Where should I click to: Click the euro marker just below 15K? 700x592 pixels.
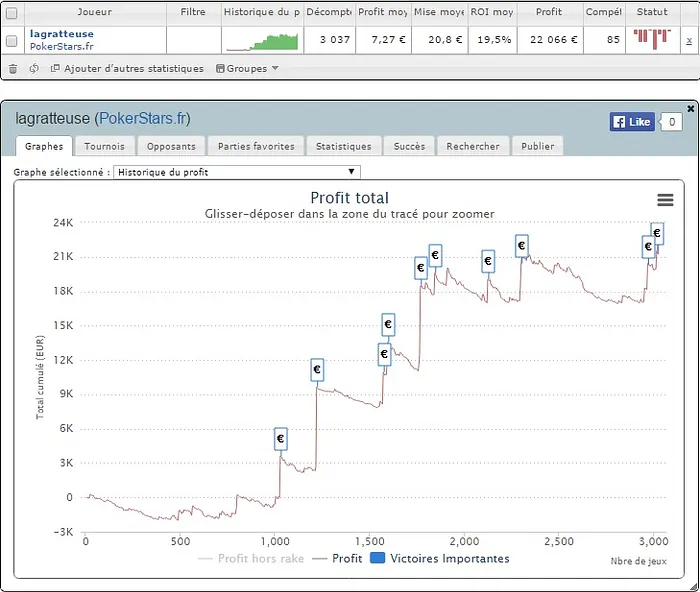(x=388, y=325)
